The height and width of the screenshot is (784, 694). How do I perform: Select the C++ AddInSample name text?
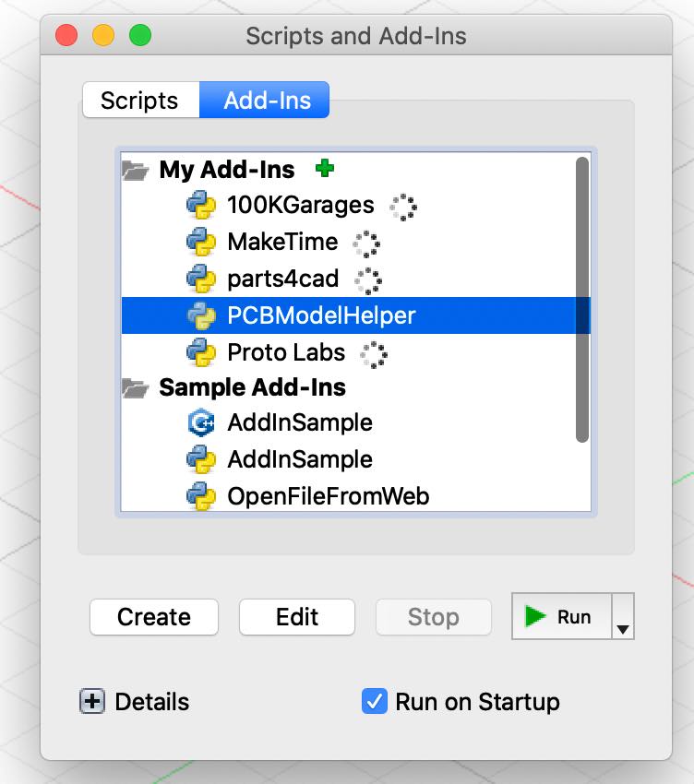pyautogui.click(x=300, y=423)
